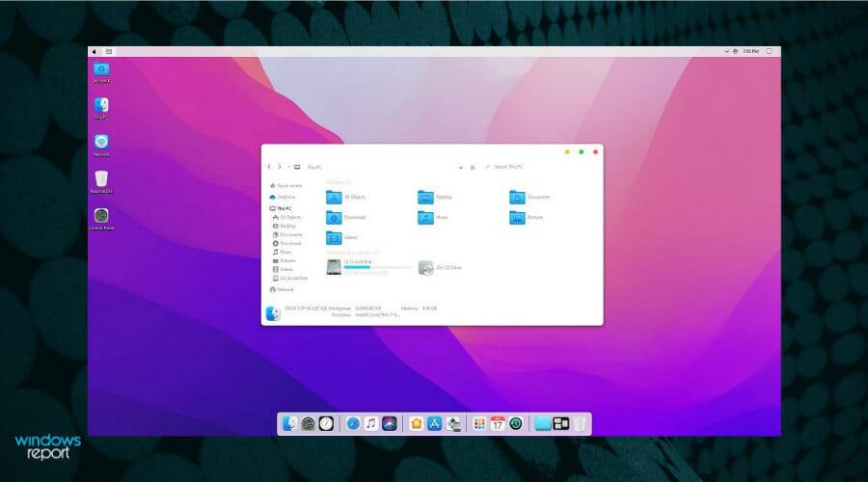This screenshot has width=868, height=482.
Task: Open the Recycle Bin desktop icon
Action: click(101, 178)
